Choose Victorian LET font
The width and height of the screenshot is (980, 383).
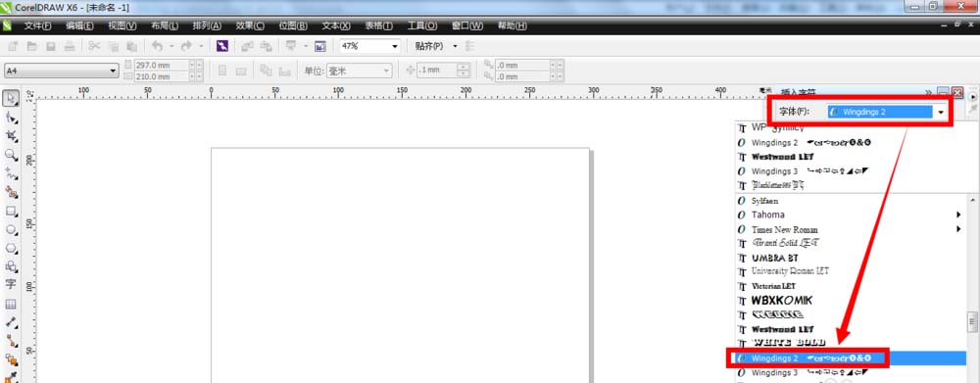click(851, 286)
